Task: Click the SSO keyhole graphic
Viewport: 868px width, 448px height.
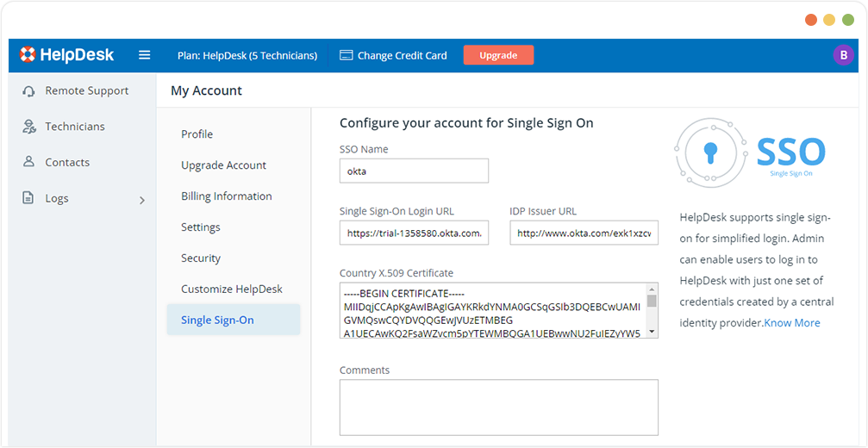Action: point(709,153)
